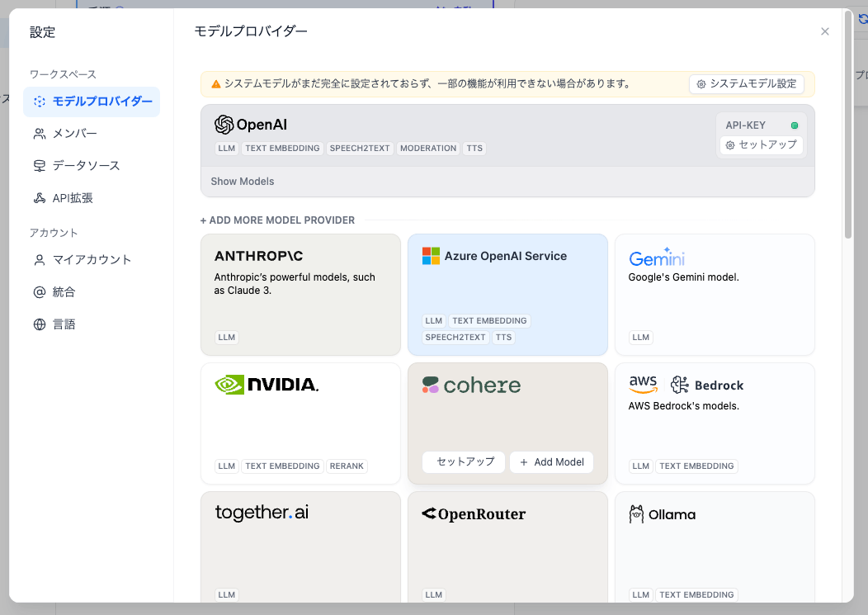Click the plus icon in Add Model
Screen dimensions: 868x615
(x=524, y=462)
